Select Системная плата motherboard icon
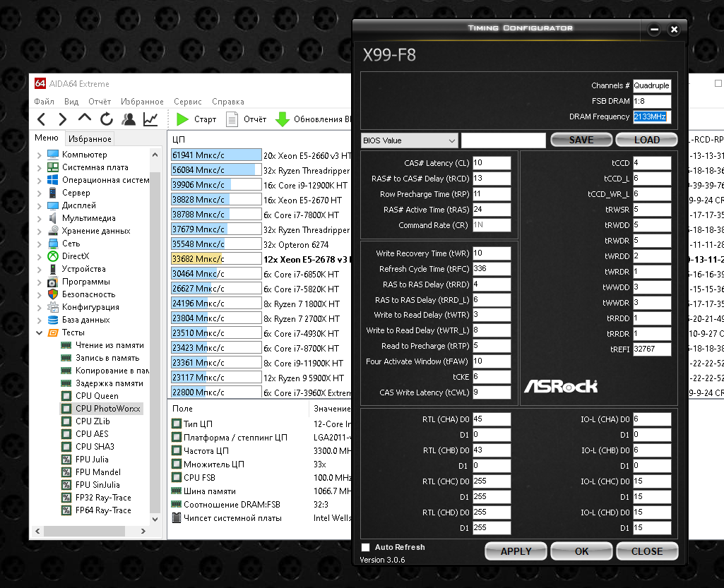 (53, 167)
